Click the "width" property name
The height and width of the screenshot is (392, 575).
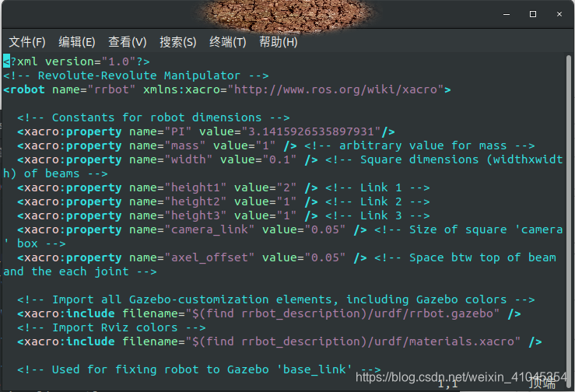pyautogui.click(x=188, y=159)
